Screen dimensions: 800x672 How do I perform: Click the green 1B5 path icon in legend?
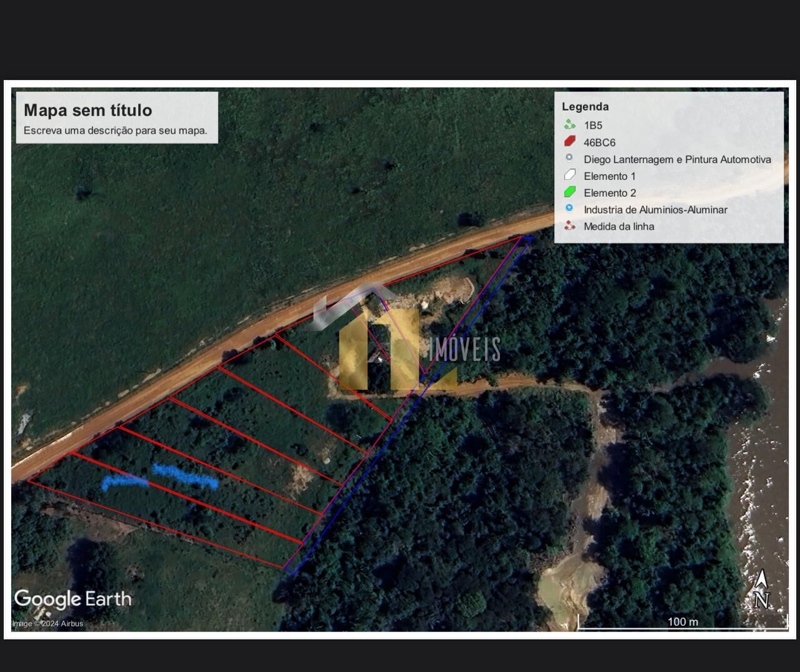(x=569, y=125)
